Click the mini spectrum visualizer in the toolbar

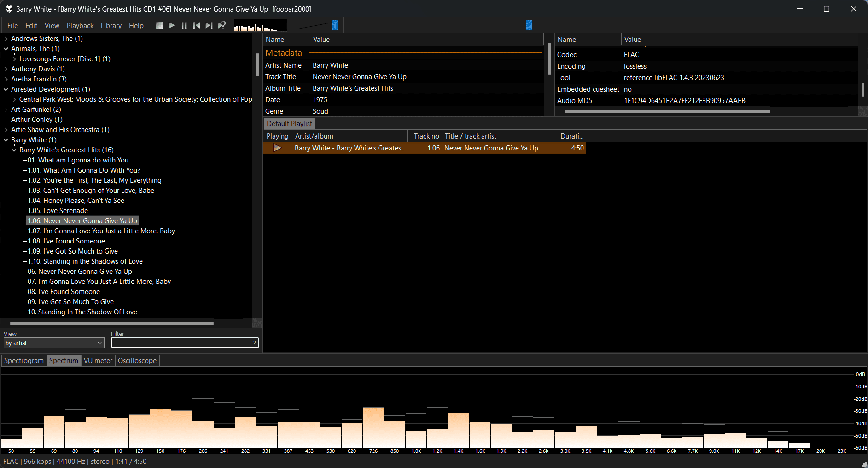pyautogui.click(x=260, y=25)
